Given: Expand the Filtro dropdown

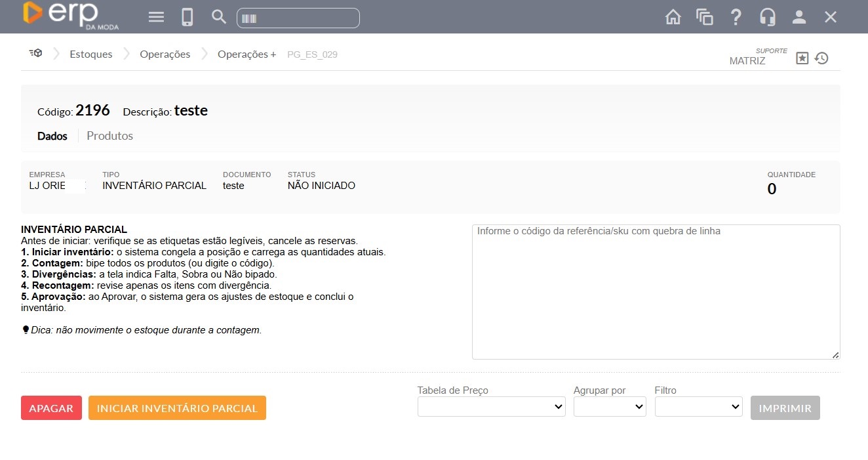Looking at the screenshot, I should (698, 407).
